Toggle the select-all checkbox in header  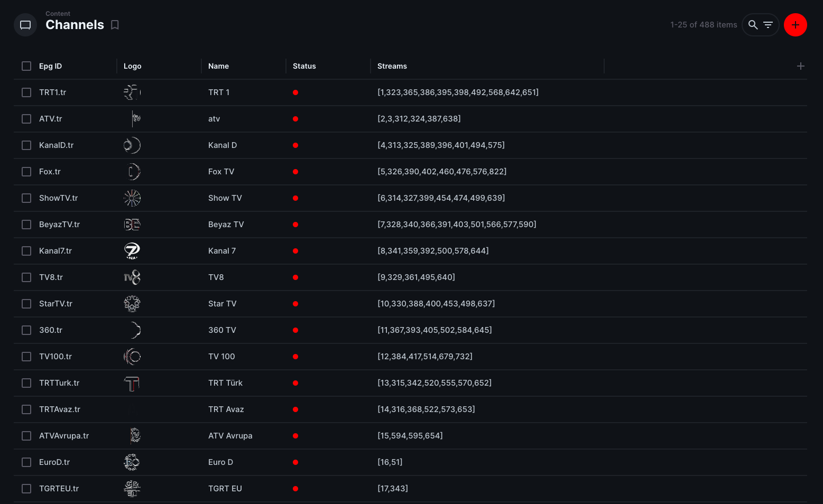[x=26, y=66]
